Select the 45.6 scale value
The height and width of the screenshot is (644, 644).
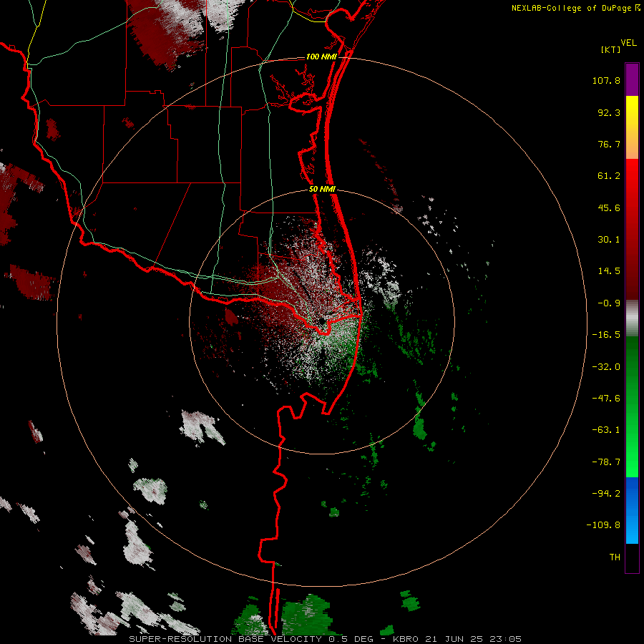click(x=609, y=208)
